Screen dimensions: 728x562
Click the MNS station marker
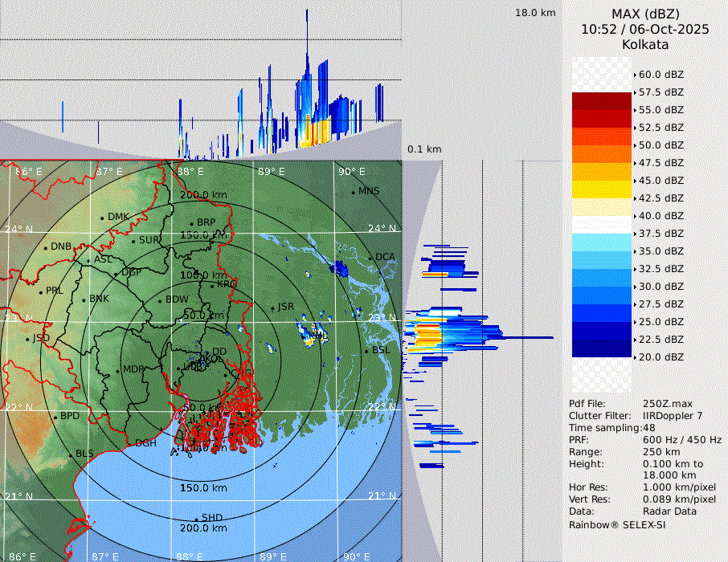(353, 192)
